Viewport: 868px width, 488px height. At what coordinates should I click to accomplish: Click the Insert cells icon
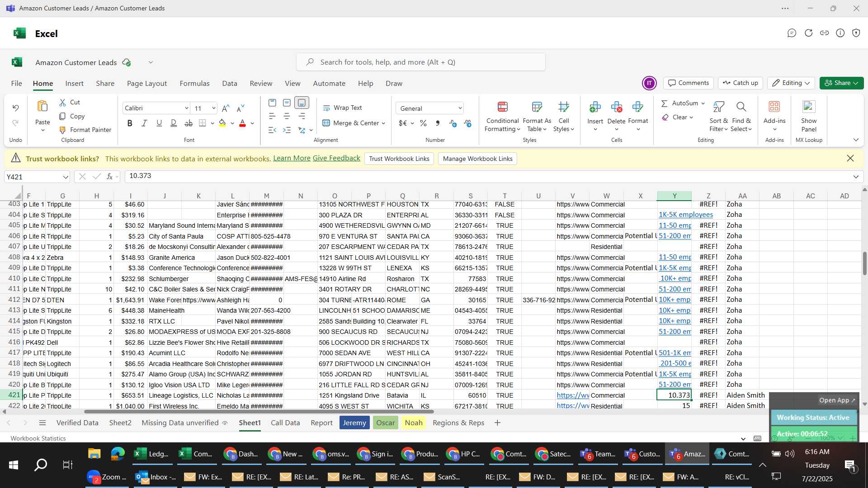tap(595, 107)
